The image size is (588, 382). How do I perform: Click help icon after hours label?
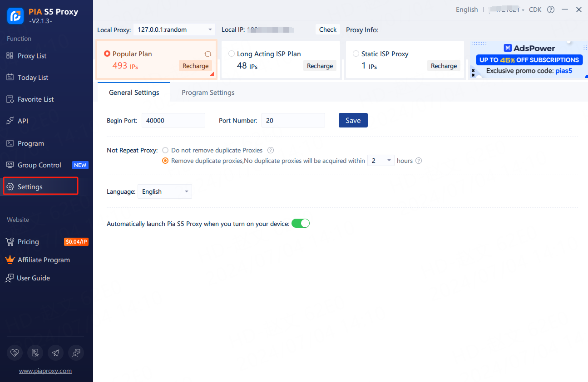[x=419, y=161]
